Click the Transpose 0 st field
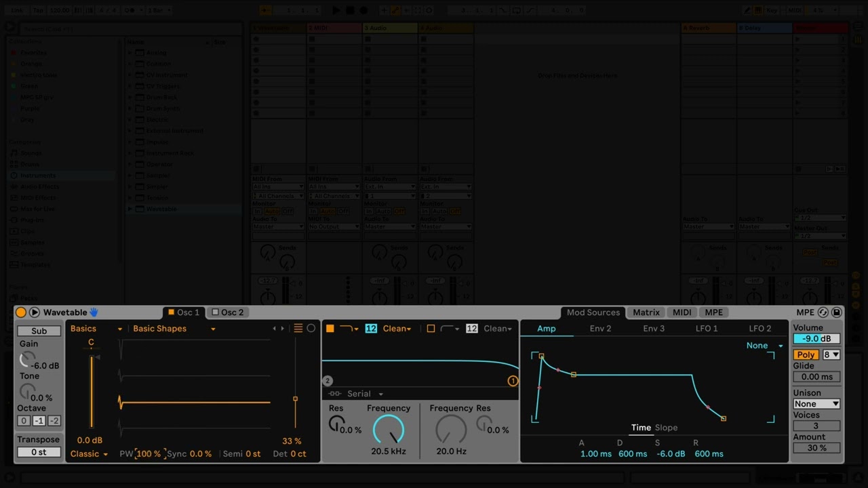This screenshot has width=868, height=488. (39, 452)
